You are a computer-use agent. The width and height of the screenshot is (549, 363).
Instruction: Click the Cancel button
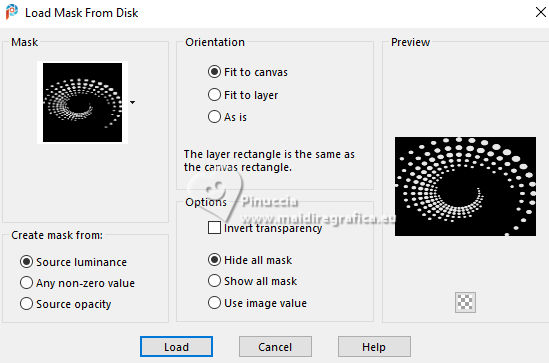click(x=275, y=347)
